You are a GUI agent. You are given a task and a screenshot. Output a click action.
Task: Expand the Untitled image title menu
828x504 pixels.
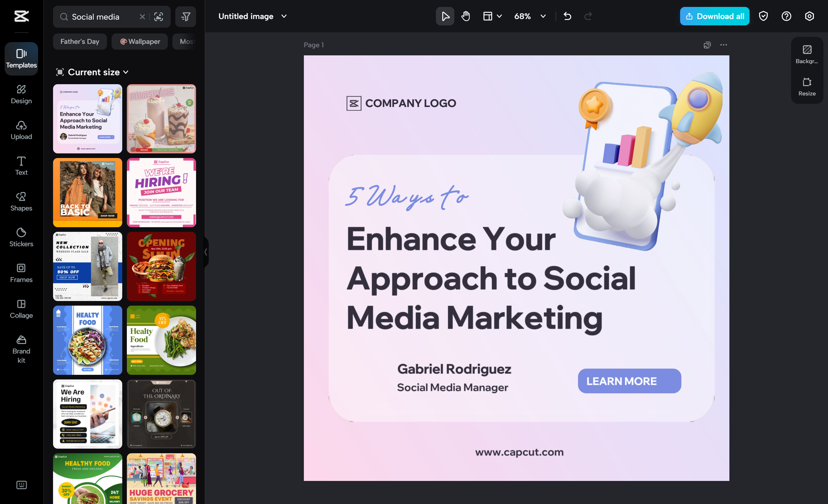284,16
